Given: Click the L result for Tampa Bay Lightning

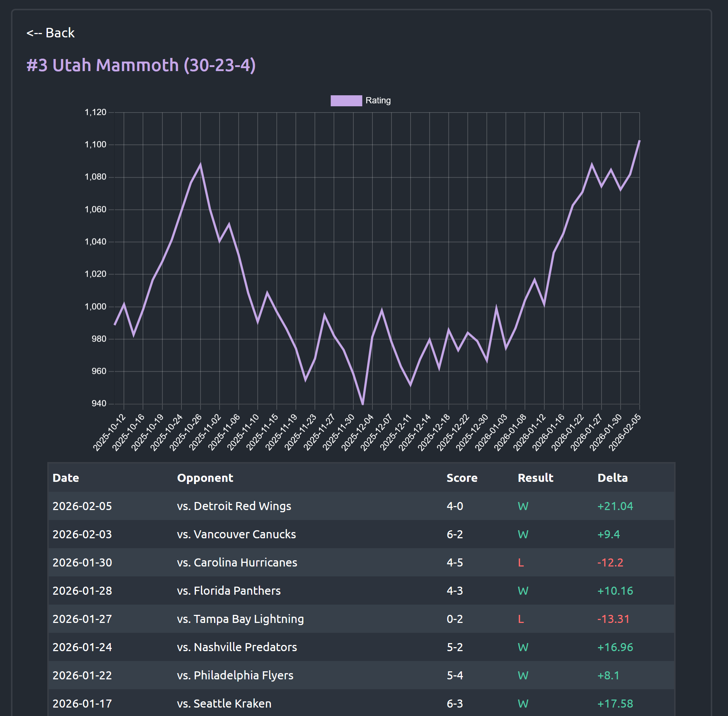Looking at the screenshot, I should pyautogui.click(x=521, y=619).
